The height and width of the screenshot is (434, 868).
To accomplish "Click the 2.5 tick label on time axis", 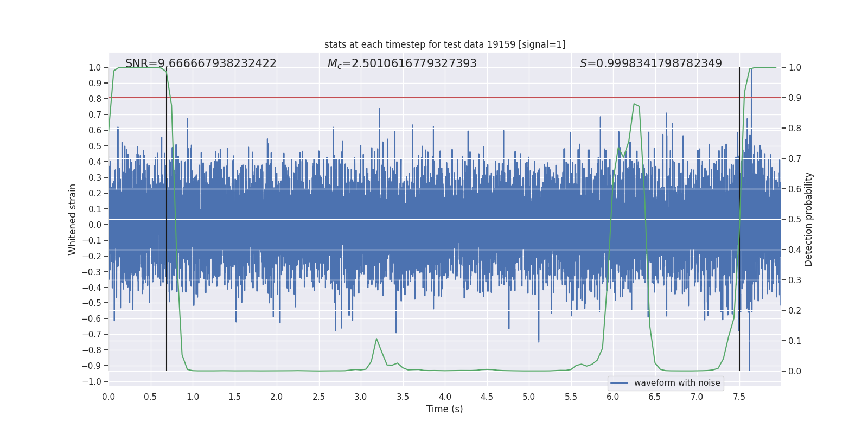I will point(318,397).
